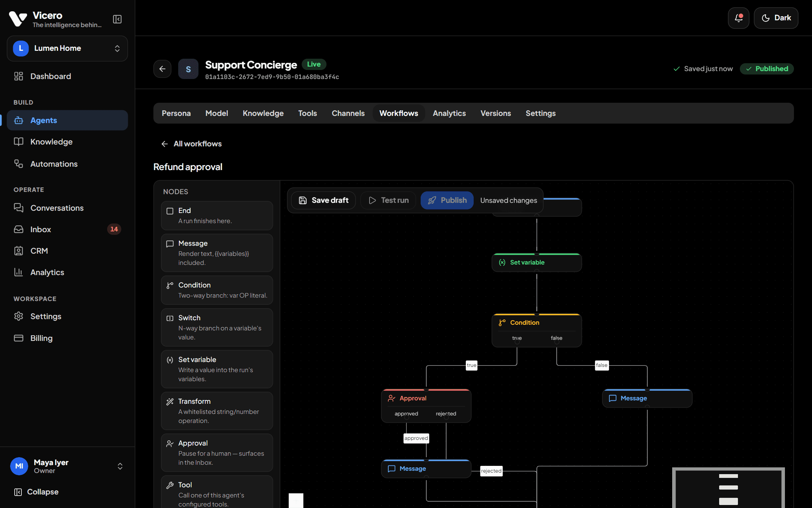812x508 pixels.
Task: Open Knowledge in the sidebar
Action: pyautogui.click(x=67, y=142)
